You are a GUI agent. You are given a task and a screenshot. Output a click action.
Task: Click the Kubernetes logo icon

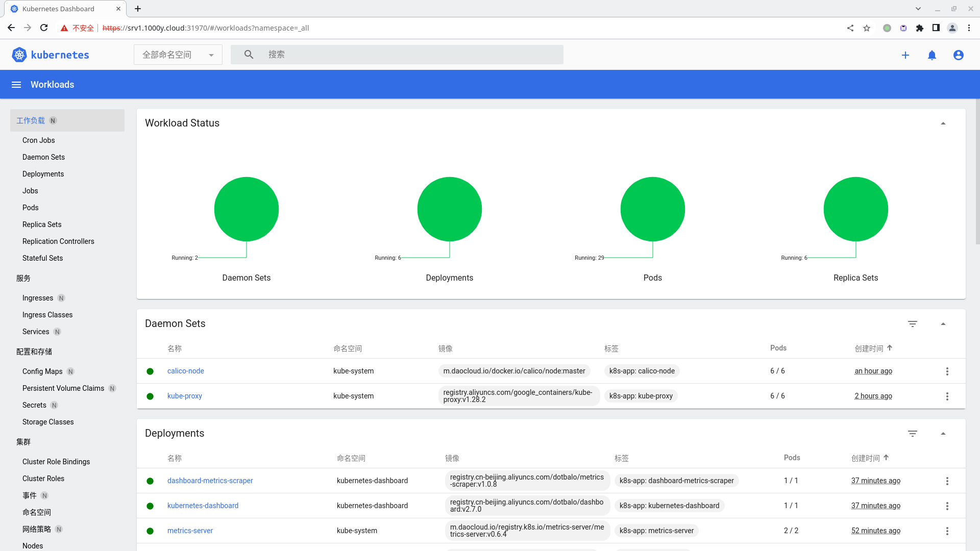pos(19,55)
